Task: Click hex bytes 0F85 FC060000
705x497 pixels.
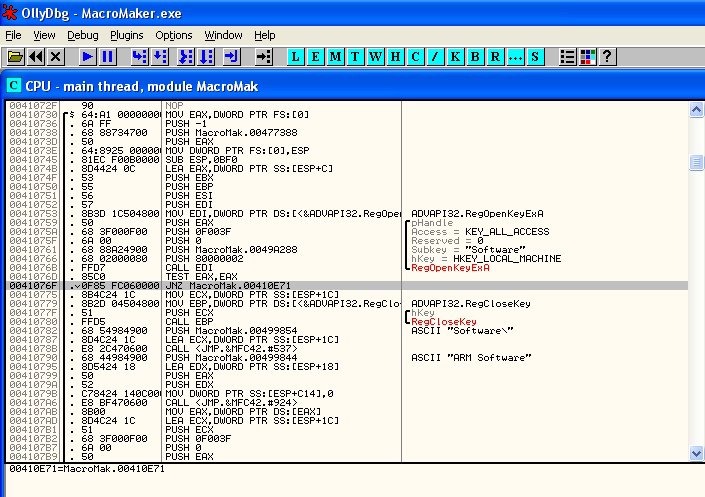Action: pos(120,286)
